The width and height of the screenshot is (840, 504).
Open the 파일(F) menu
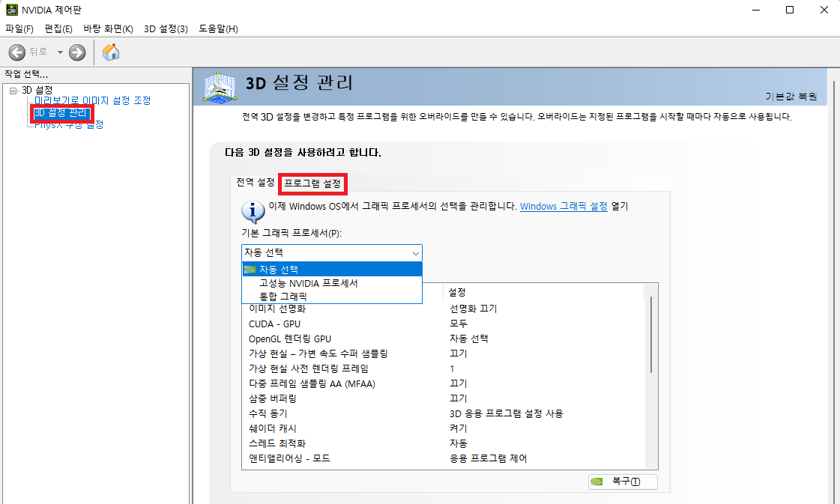pyautogui.click(x=19, y=29)
